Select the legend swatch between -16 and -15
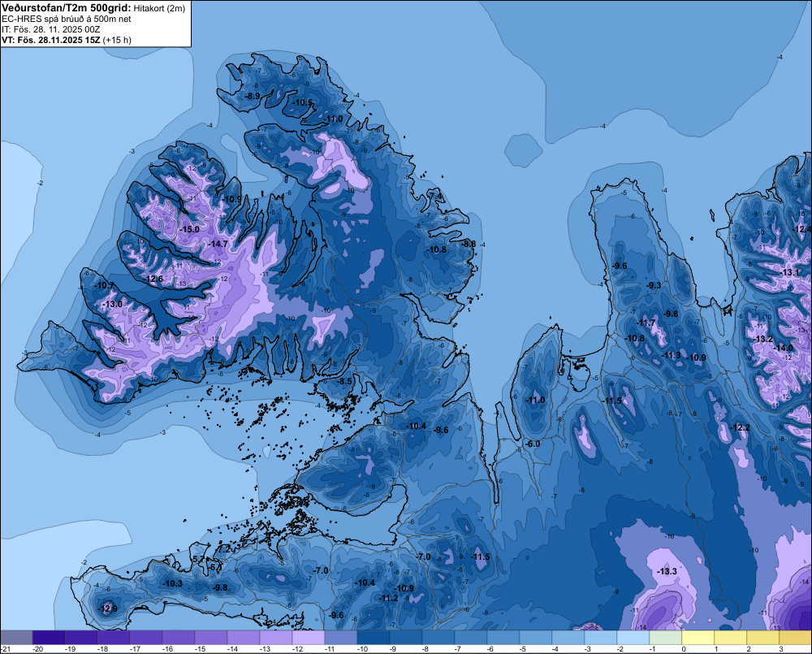812x654 pixels. pyautogui.click(x=179, y=637)
